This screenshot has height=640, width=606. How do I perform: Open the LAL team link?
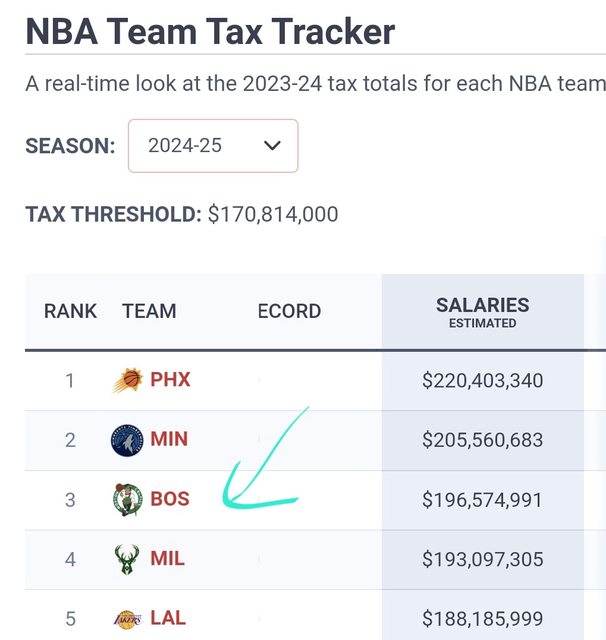tap(168, 618)
